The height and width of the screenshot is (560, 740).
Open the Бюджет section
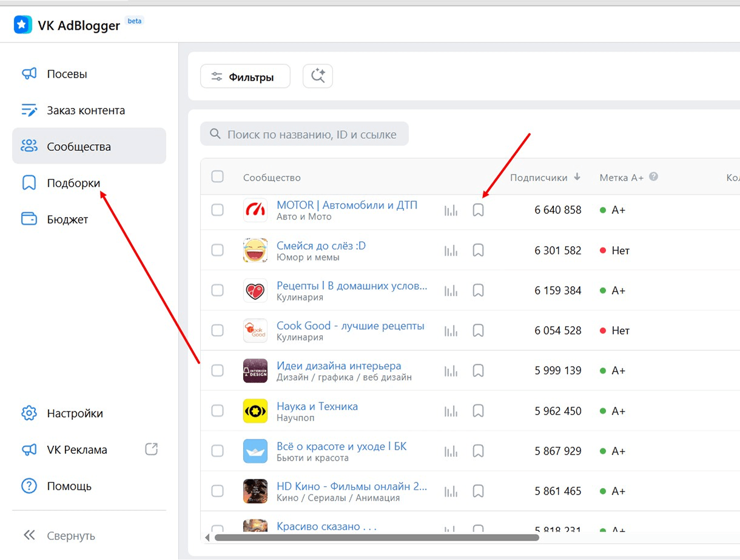point(67,219)
